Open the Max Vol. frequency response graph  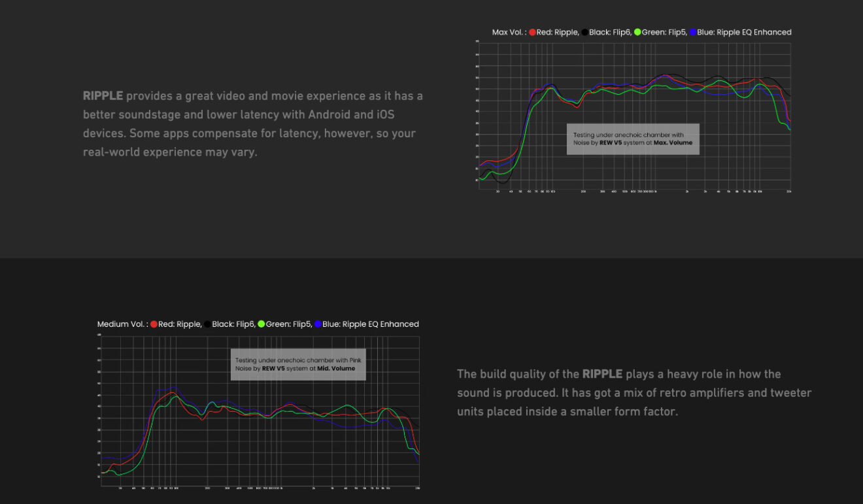(633, 117)
